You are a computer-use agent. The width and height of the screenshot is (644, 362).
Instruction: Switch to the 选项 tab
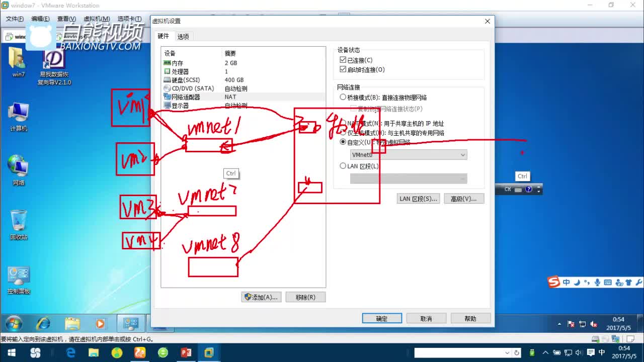pyautogui.click(x=183, y=36)
